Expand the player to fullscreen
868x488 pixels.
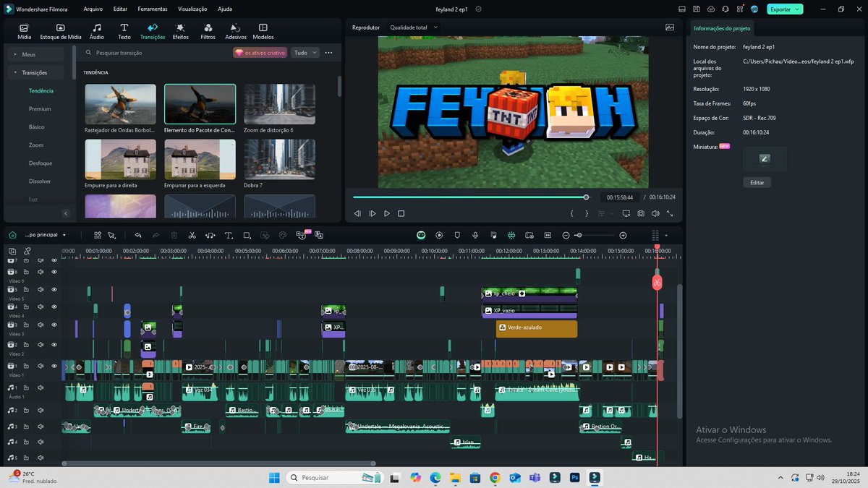click(x=670, y=213)
